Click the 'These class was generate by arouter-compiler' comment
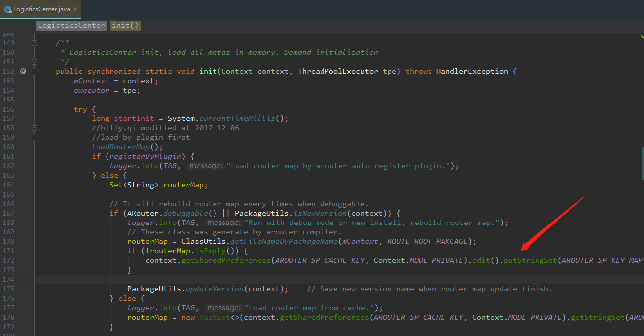Viewport: 644px width, 336px height. [x=234, y=232]
